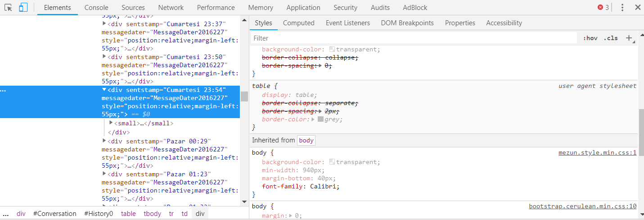Open body rule's transparent background swatch
Viewport: 644px width, 220px height.
332,162
